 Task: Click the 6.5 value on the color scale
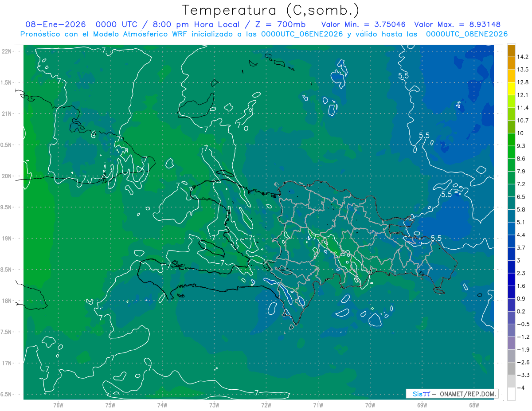[x=521, y=197]
